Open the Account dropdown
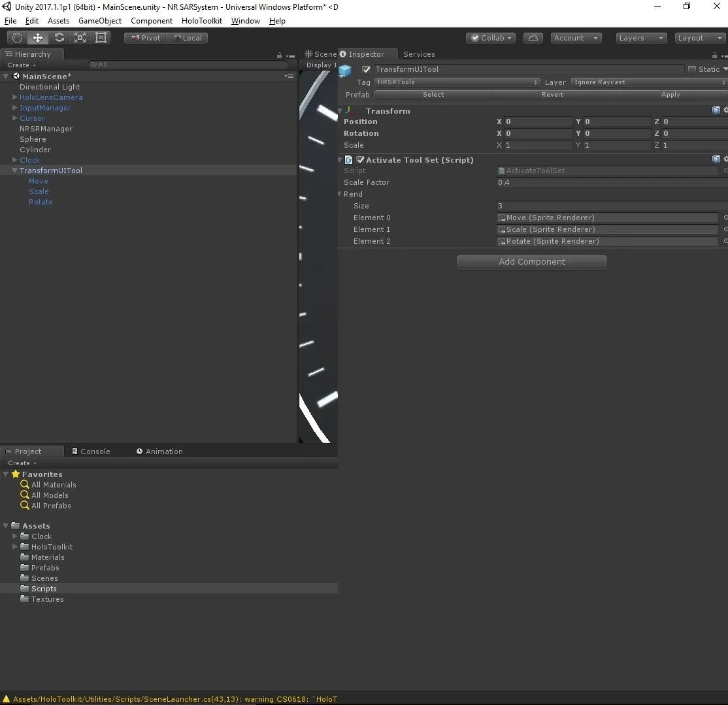Image resolution: width=728 pixels, height=705 pixels. tap(576, 38)
